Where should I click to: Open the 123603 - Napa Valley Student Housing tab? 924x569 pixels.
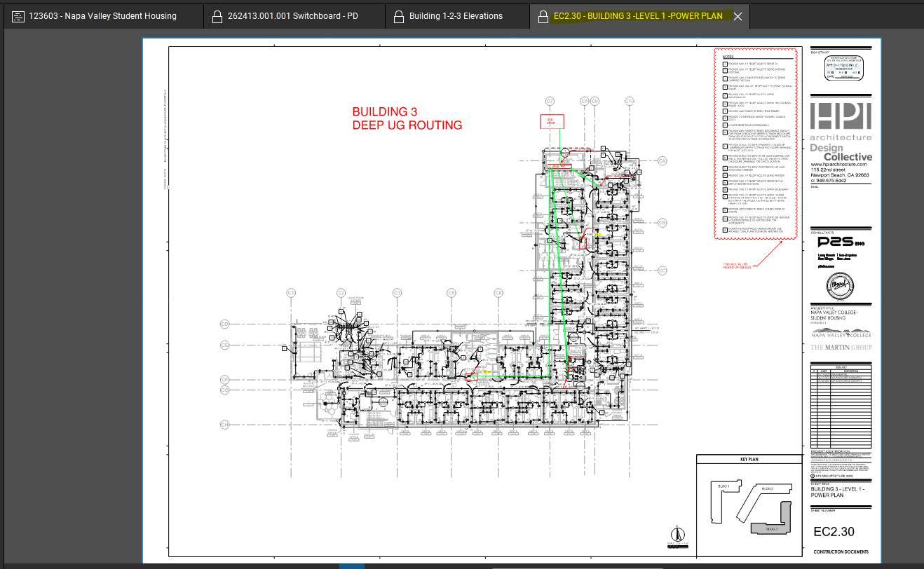102,16
